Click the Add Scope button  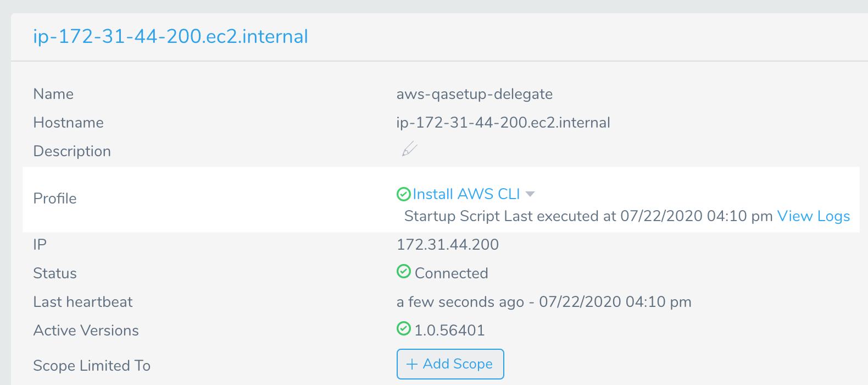pos(450,364)
